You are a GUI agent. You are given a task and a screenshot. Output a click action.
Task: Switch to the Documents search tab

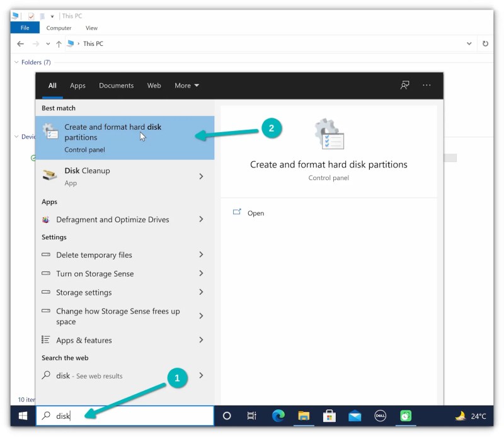coord(117,85)
